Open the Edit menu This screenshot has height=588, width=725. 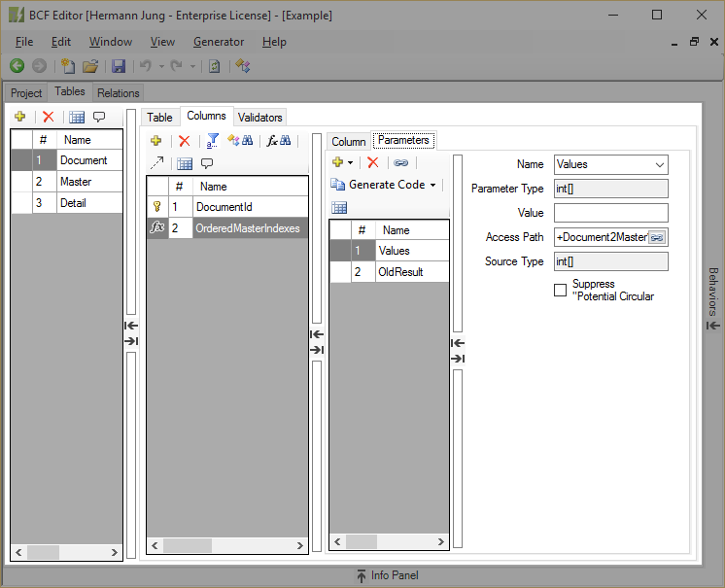tap(61, 42)
